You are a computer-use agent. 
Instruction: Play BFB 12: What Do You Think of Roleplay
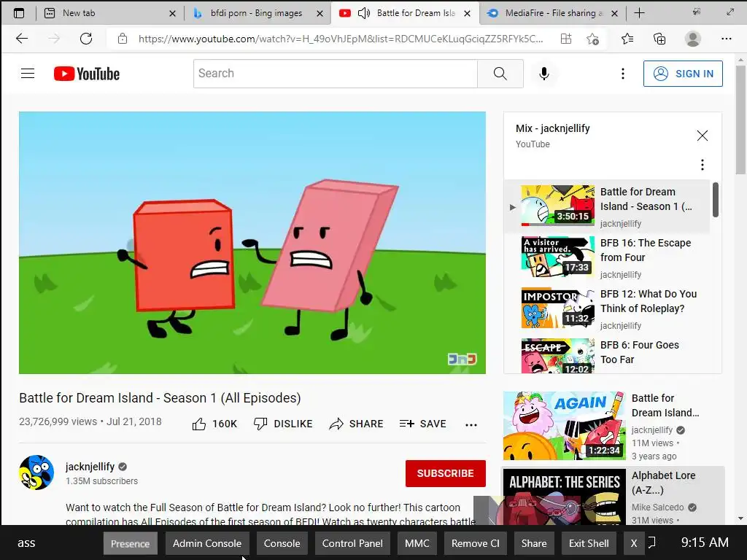click(x=606, y=309)
